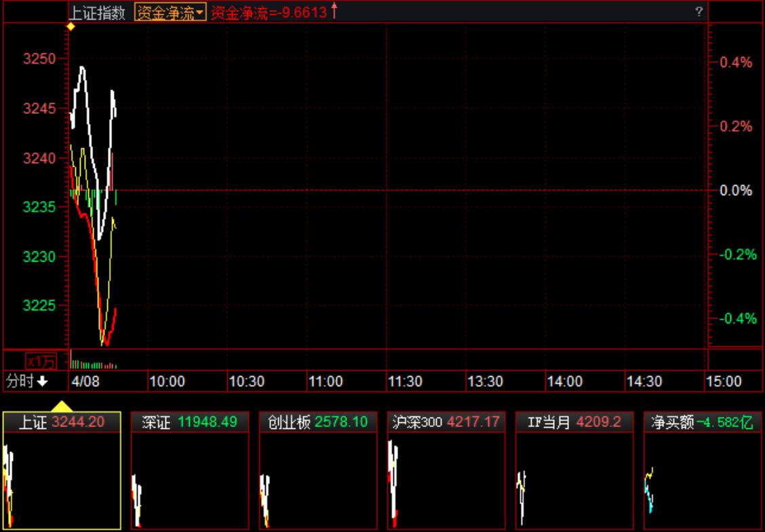The width and height of the screenshot is (765, 532).
Task: Open the 资金净流 indicator dropdown
Action: [x=170, y=13]
